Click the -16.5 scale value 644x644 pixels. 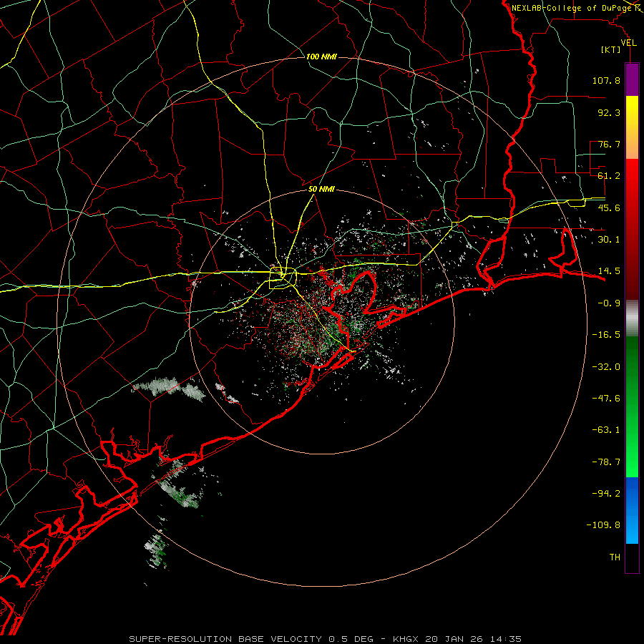606,335
